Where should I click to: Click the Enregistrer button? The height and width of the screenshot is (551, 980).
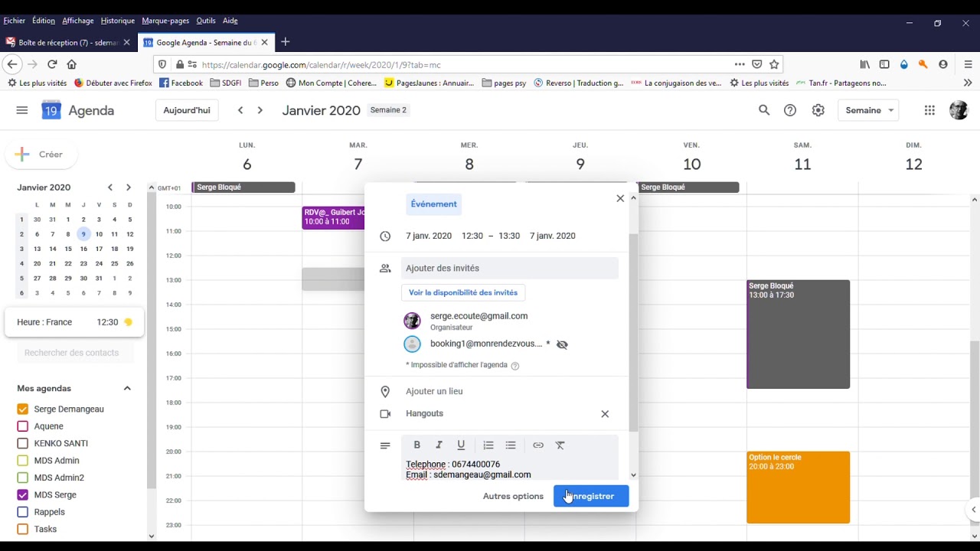(x=591, y=496)
